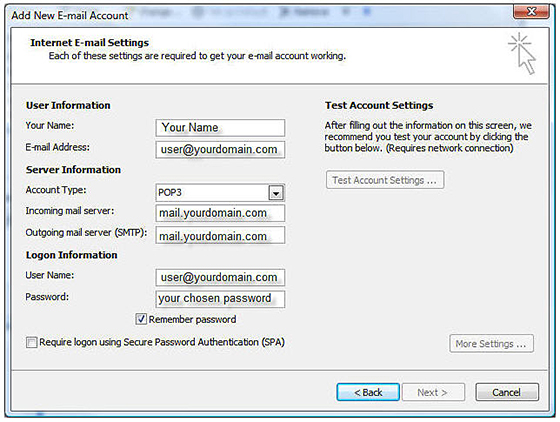Click the Password input field

[x=220, y=299]
